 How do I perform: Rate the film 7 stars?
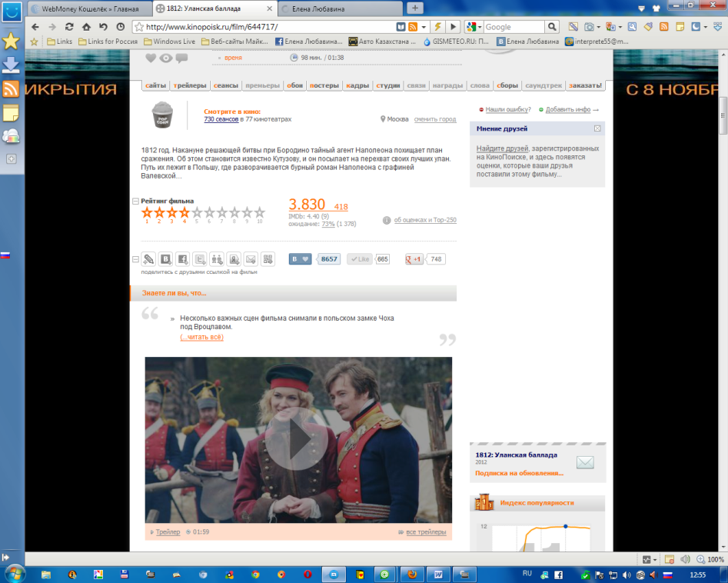coord(222,213)
